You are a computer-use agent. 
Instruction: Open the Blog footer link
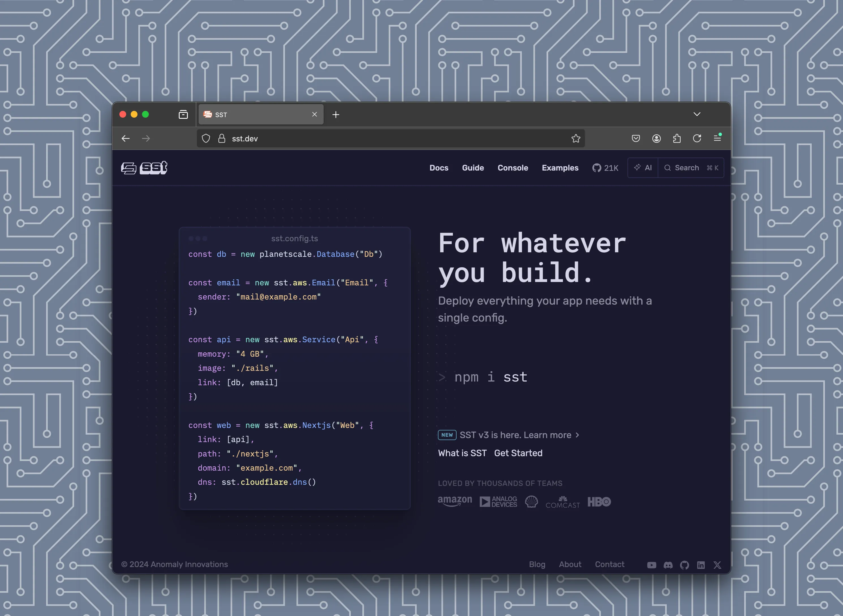click(x=537, y=564)
